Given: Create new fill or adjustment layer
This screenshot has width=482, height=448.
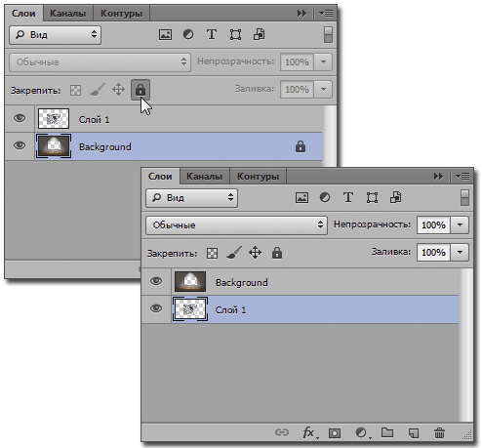Looking at the screenshot, I should pos(362,432).
